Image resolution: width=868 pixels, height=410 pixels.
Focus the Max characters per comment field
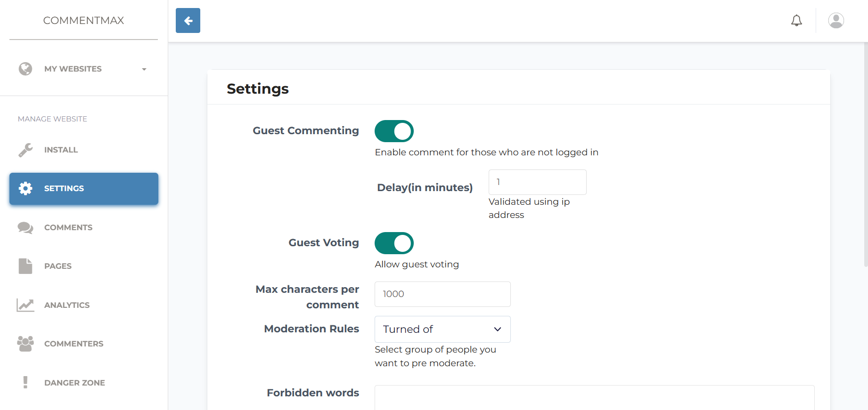tap(442, 294)
